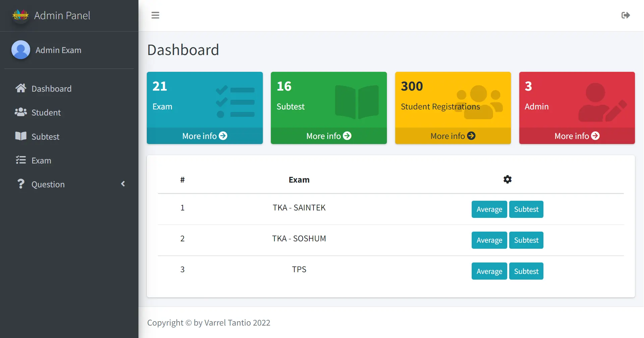The height and width of the screenshot is (338, 644).
Task: Click the arrow icon in Admin card footer
Action: 595,136
